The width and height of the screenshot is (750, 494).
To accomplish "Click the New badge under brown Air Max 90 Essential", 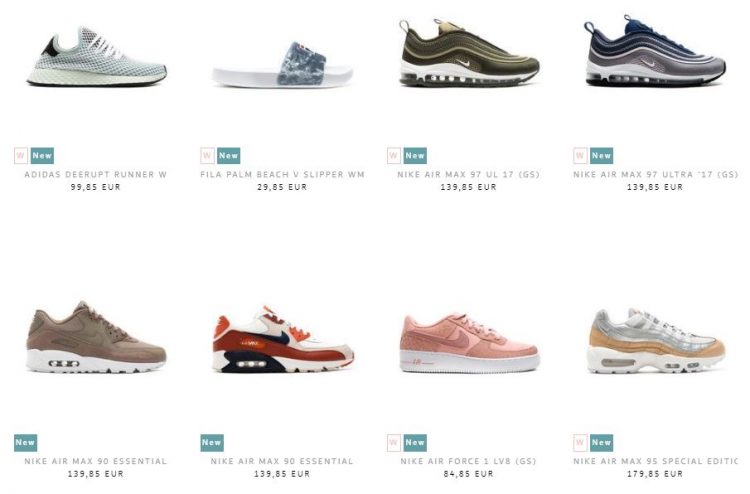I will pos(25,442).
